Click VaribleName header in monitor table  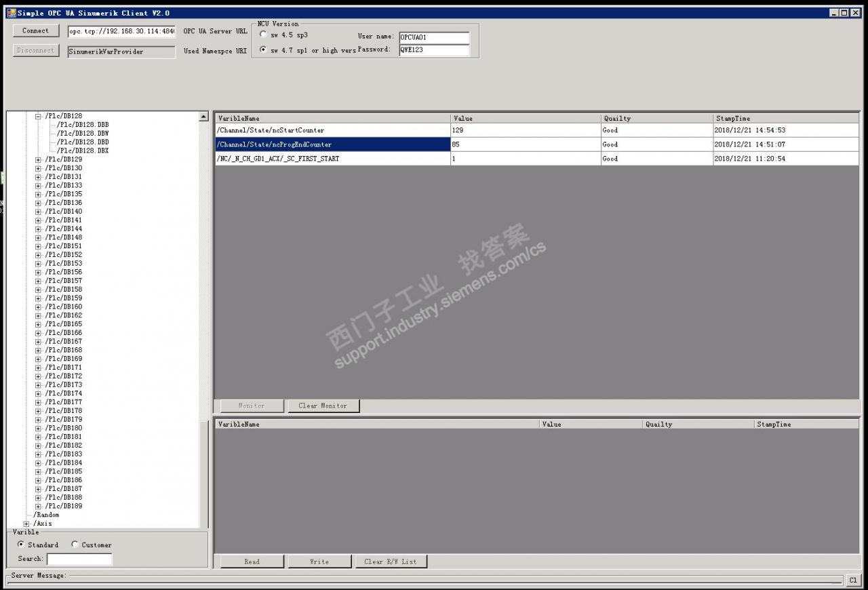(333, 118)
